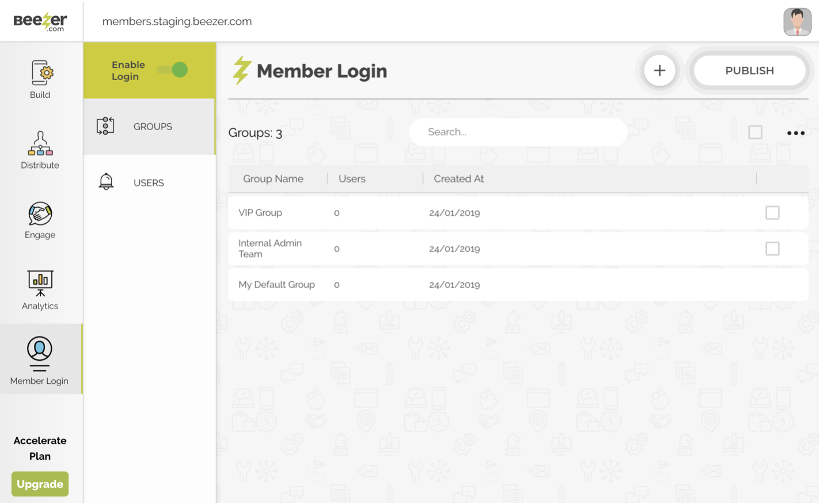The image size is (820, 504).
Task: Click the green Upgrade button
Action: pyautogui.click(x=40, y=484)
